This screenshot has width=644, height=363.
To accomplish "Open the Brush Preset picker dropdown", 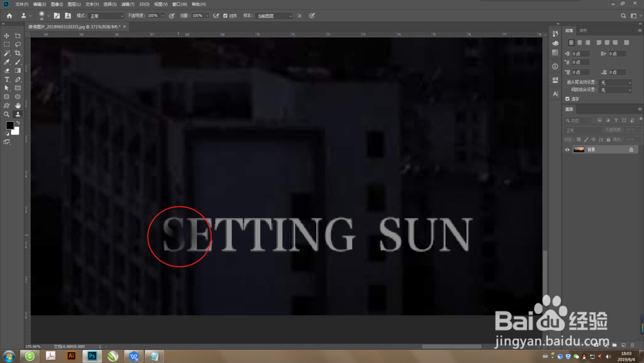I will point(48,16).
